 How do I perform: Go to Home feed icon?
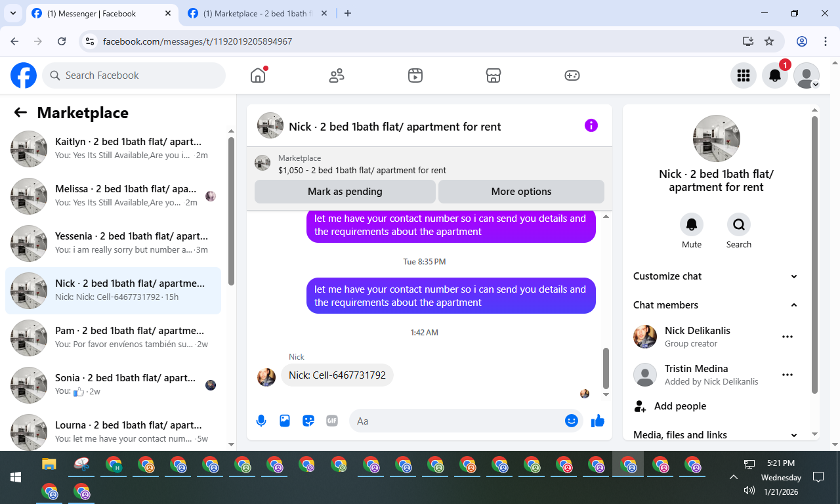click(258, 75)
